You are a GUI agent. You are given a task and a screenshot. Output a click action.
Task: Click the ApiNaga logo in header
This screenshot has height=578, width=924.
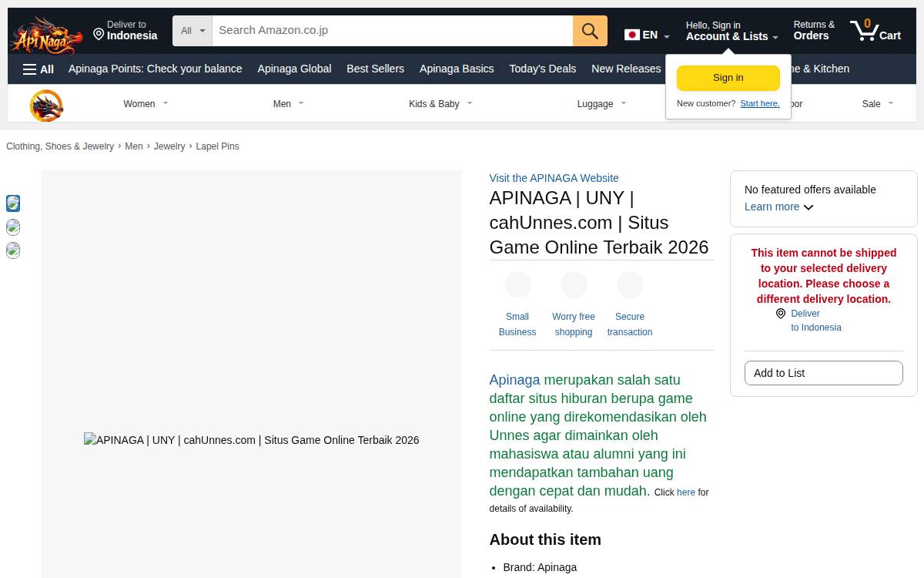(46, 35)
